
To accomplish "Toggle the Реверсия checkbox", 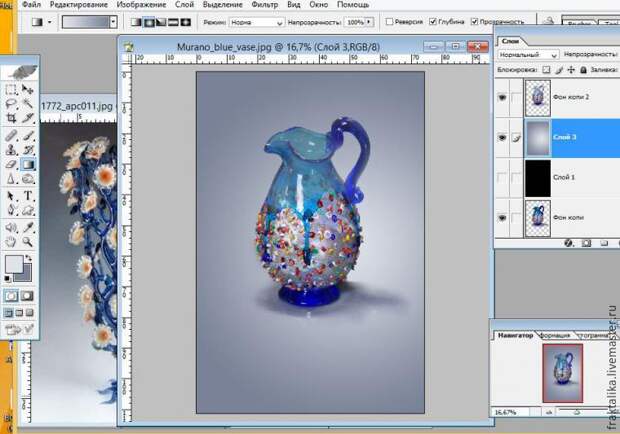I will pyautogui.click(x=389, y=22).
